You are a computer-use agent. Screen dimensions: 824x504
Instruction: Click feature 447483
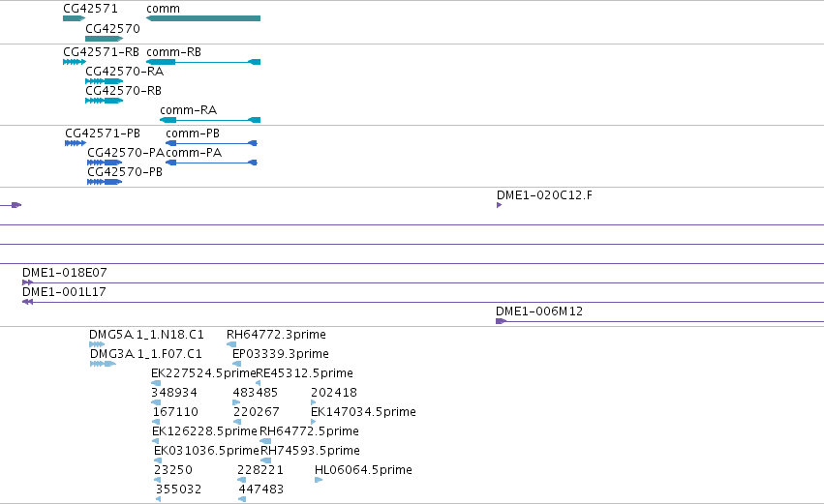click(x=242, y=499)
